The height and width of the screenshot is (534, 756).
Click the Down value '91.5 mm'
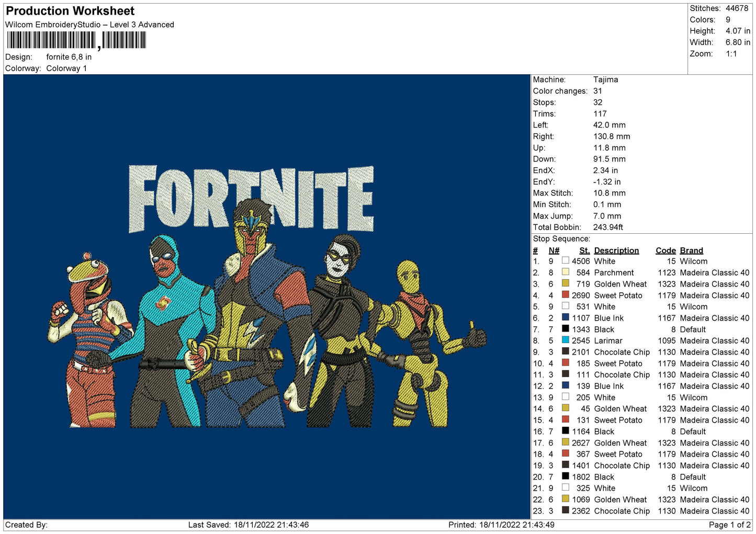tap(610, 159)
